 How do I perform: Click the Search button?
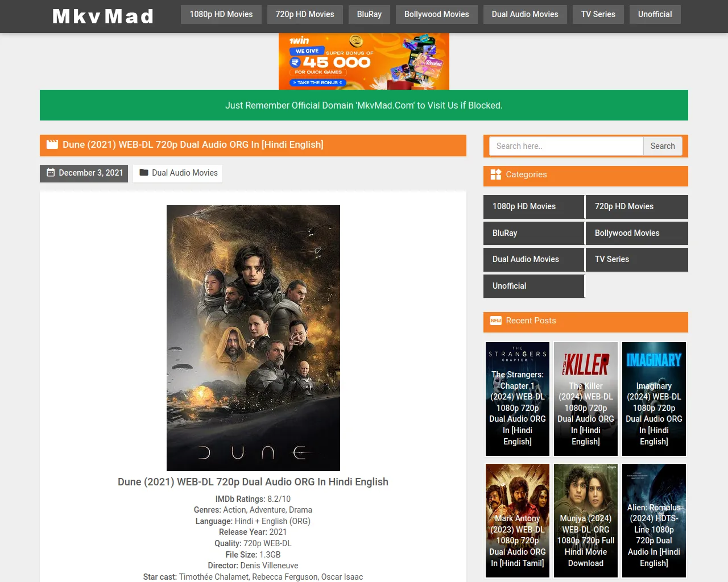(x=663, y=146)
